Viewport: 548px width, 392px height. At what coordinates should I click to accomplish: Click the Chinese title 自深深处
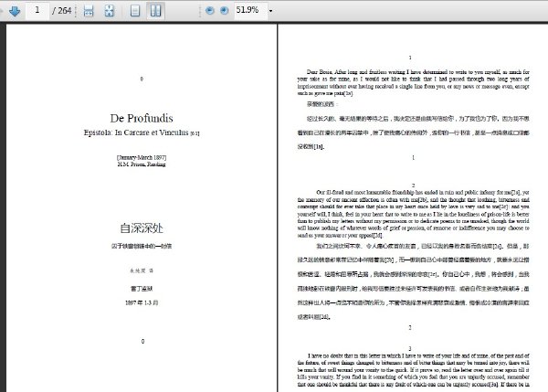pos(142,228)
